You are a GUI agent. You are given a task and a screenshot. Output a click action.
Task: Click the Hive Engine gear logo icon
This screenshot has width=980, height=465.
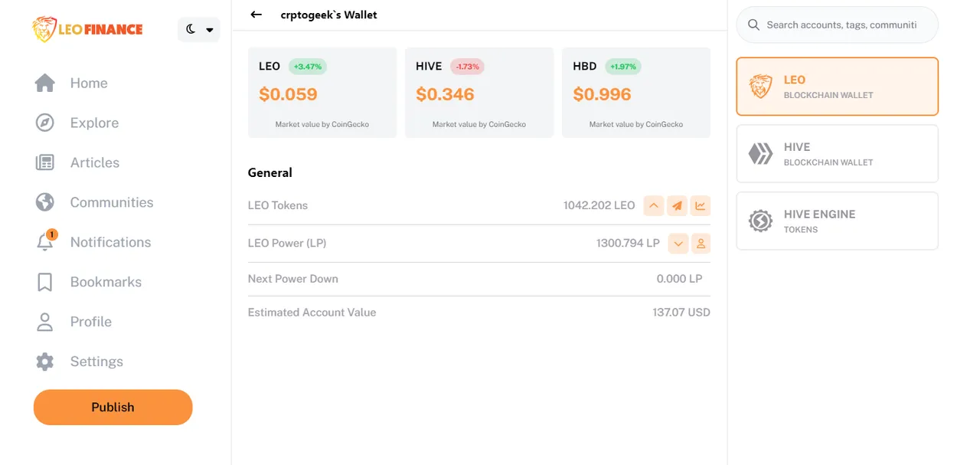coord(760,221)
